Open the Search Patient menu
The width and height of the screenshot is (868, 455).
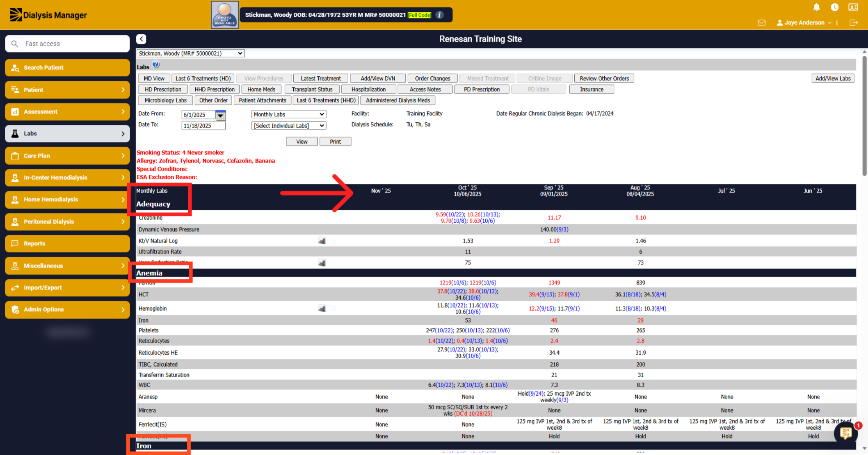point(67,68)
